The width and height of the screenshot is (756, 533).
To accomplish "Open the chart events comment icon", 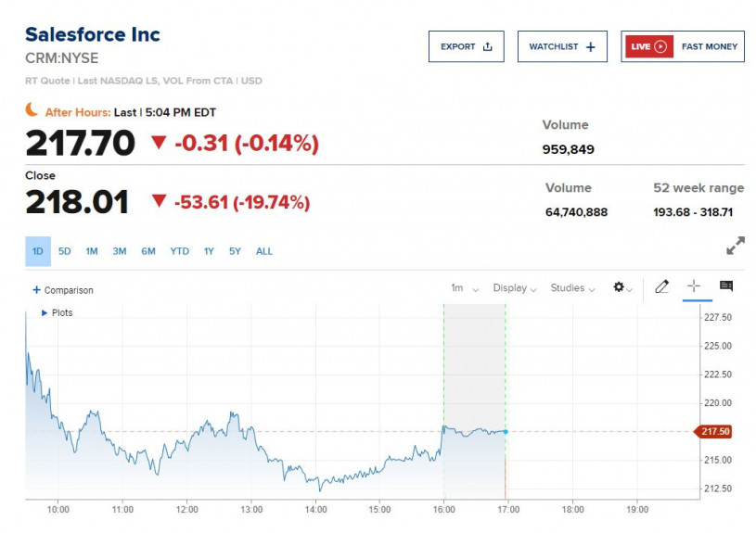I will (x=726, y=287).
